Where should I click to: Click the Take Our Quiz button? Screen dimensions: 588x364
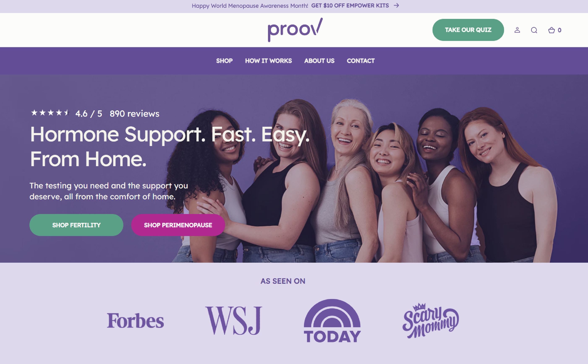[468, 30]
